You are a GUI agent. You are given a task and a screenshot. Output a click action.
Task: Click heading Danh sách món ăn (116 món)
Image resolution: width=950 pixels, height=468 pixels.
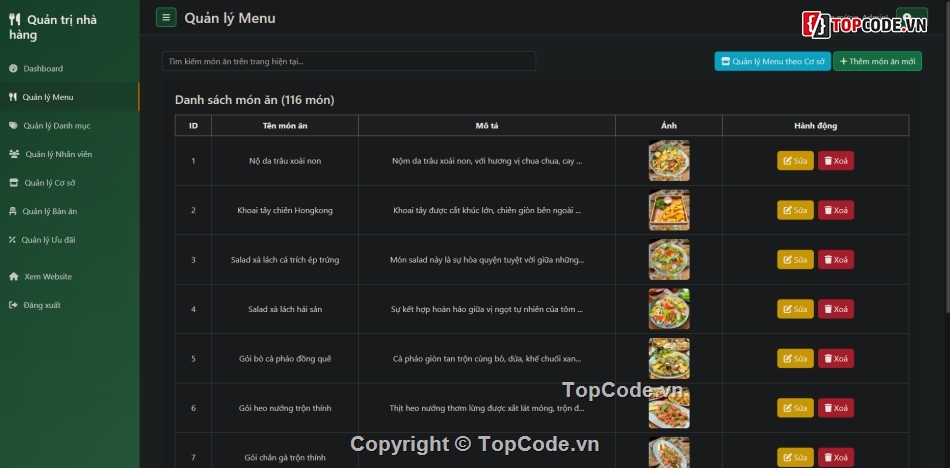click(x=254, y=100)
